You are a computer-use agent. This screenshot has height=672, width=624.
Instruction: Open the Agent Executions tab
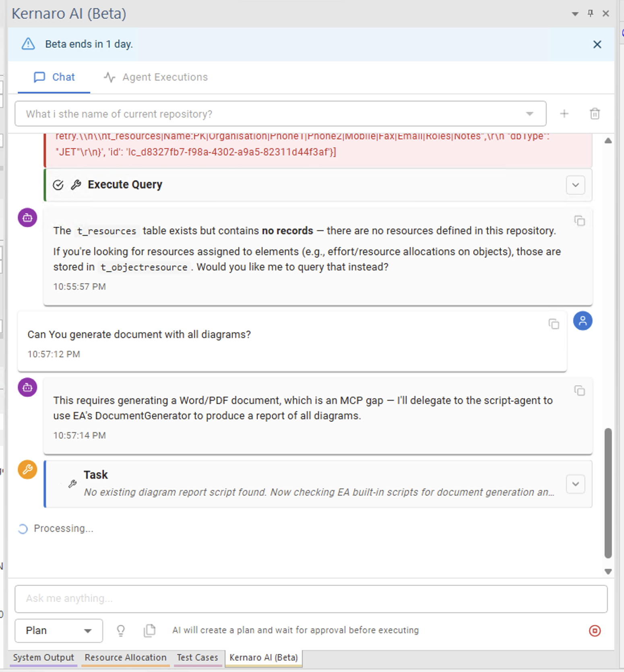[x=156, y=77]
